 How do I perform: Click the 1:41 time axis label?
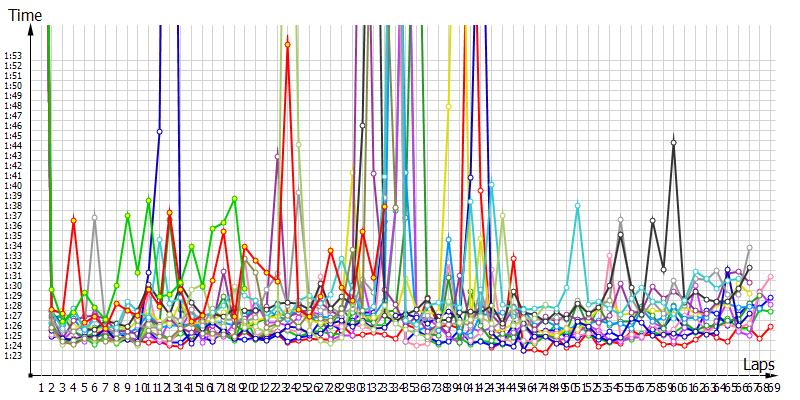13,176
